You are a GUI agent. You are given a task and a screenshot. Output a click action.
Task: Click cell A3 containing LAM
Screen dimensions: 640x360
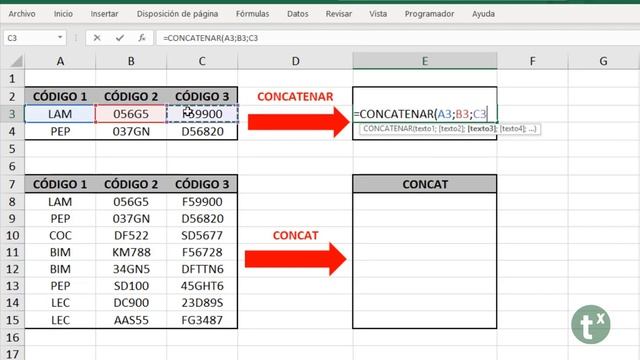60,114
